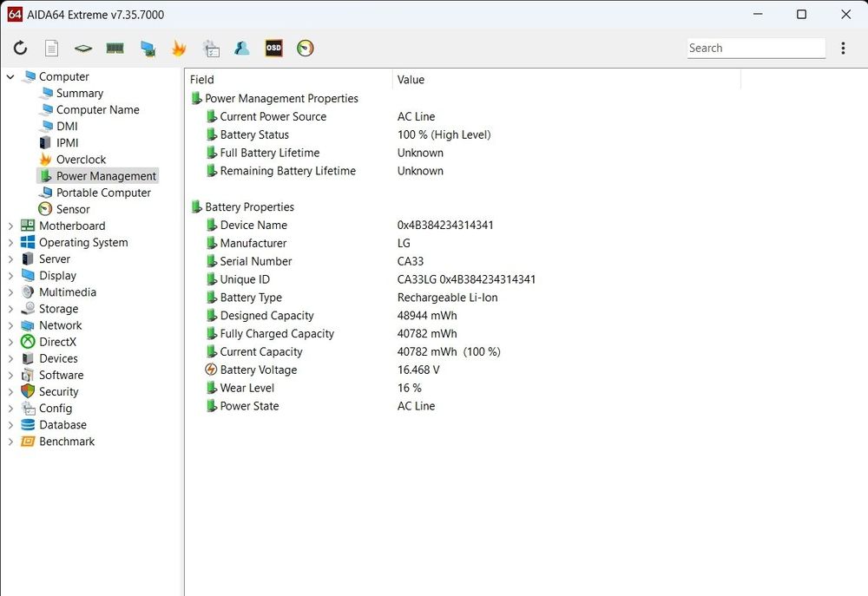Expand the Multimedia tree node

click(10, 292)
